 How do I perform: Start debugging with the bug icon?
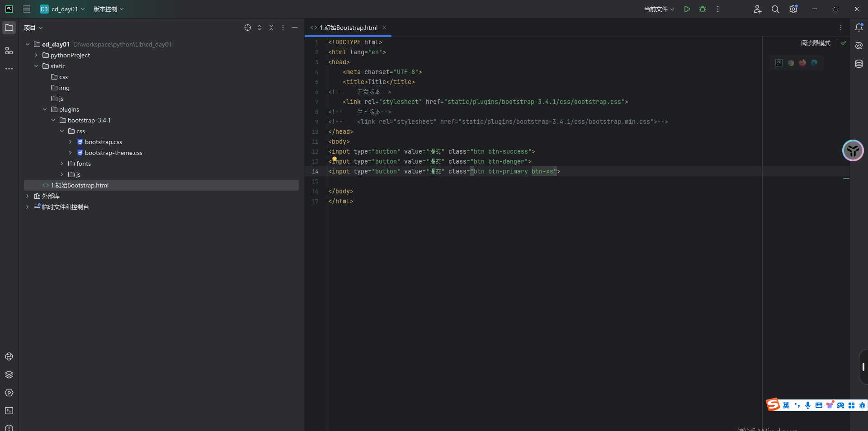(703, 9)
